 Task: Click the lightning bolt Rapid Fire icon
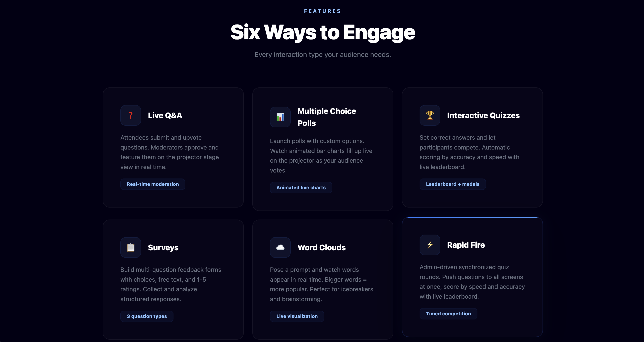coord(429,245)
